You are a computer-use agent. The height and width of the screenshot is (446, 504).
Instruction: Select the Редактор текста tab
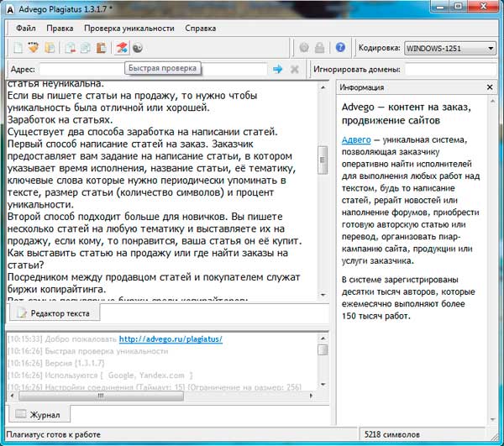55,313
